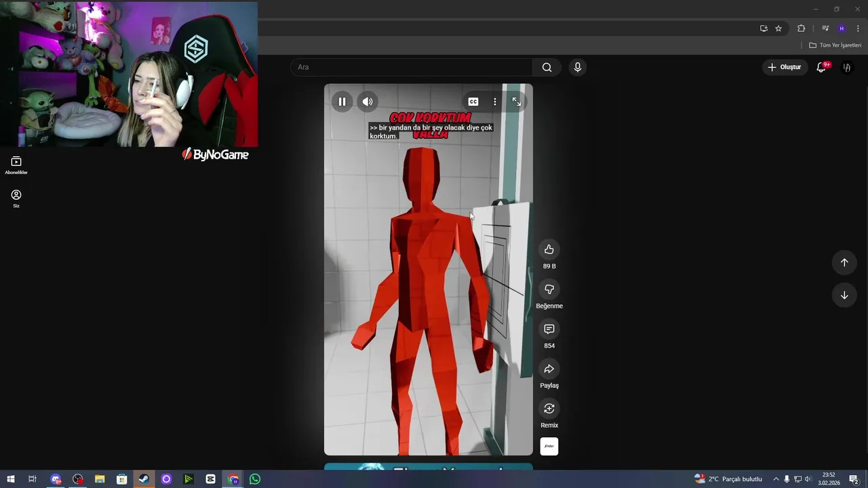868x488 pixels.
Task: Open green arrow app on taskbar
Action: coord(189,479)
